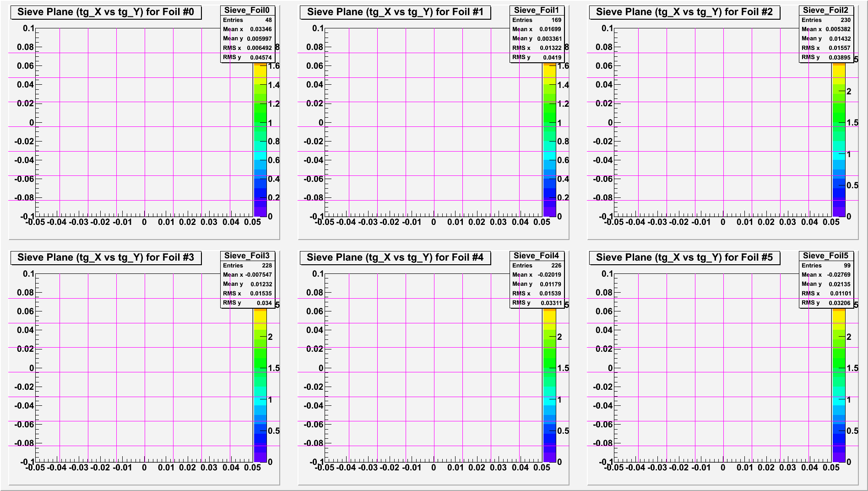Pick the Mean y 0.003361 row
Screen dimensions: 868x491
point(537,38)
